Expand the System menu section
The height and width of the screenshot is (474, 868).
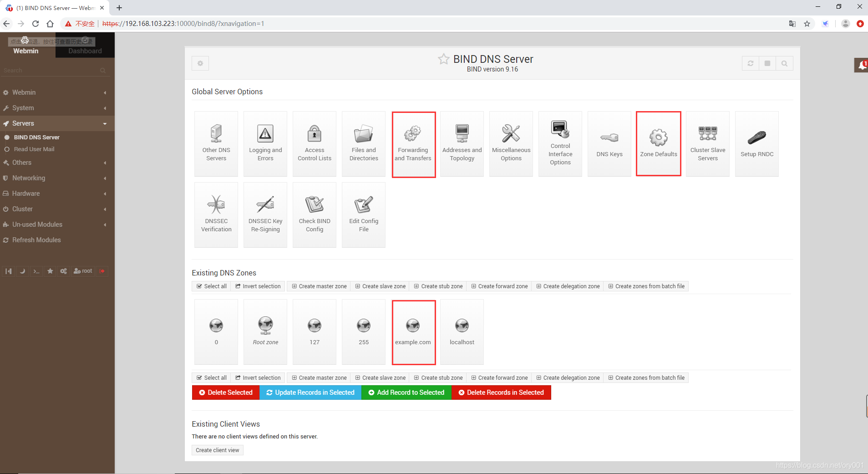tap(57, 108)
